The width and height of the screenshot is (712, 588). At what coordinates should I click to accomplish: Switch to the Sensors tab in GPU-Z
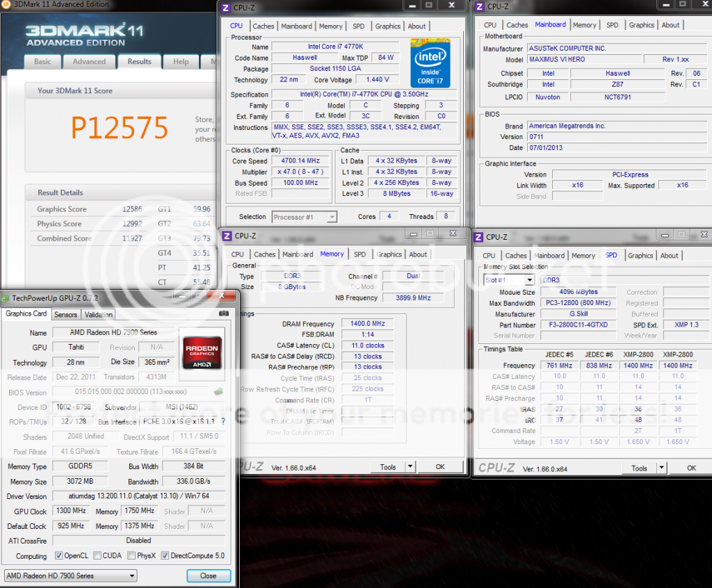pyautogui.click(x=65, y=314)
